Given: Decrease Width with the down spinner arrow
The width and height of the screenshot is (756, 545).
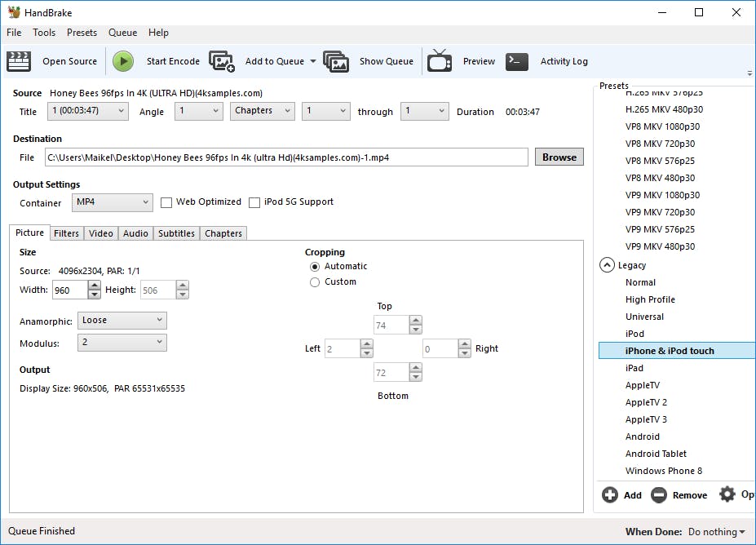Looking at the screenshot, I should click(x=95, y=295).
